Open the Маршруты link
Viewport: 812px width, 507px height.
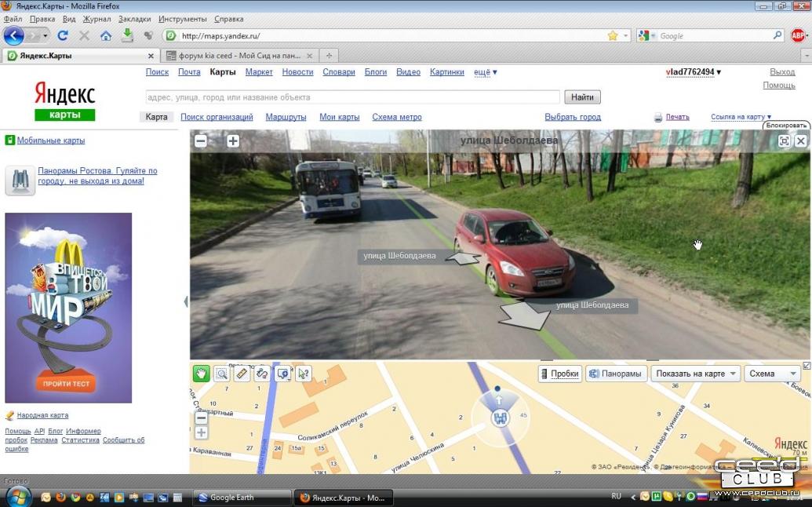coord(286,117)
